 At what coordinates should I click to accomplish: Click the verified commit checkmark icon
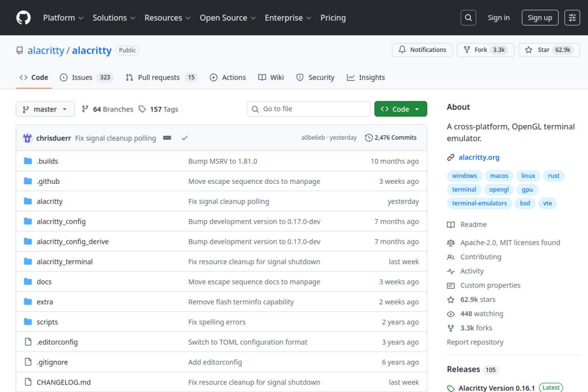(x=184, y=137)
